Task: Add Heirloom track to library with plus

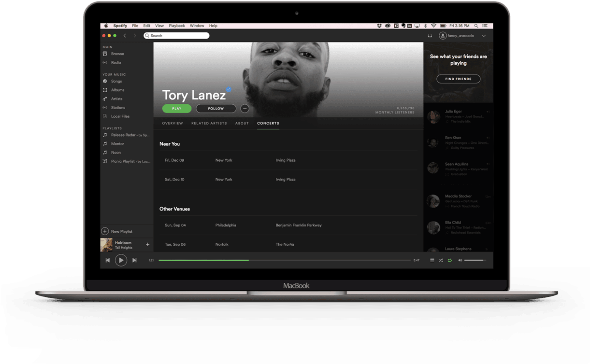Action: click(148, 244)
